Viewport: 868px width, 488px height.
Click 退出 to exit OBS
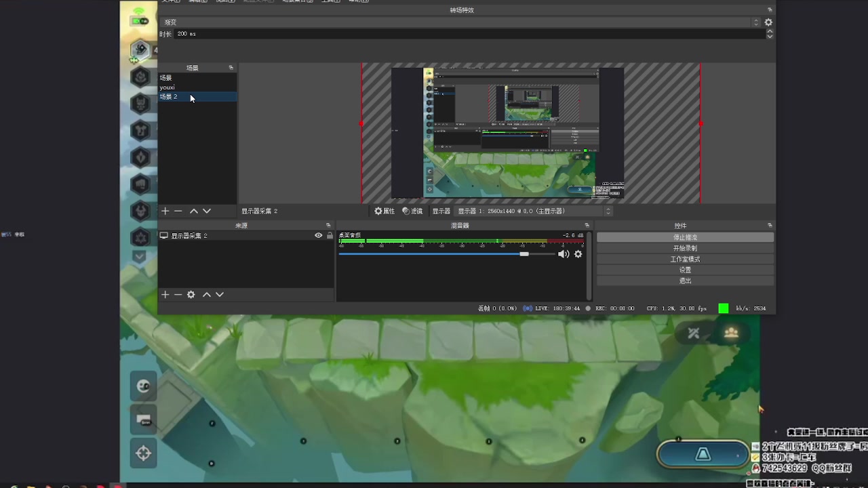click(685, 281)
